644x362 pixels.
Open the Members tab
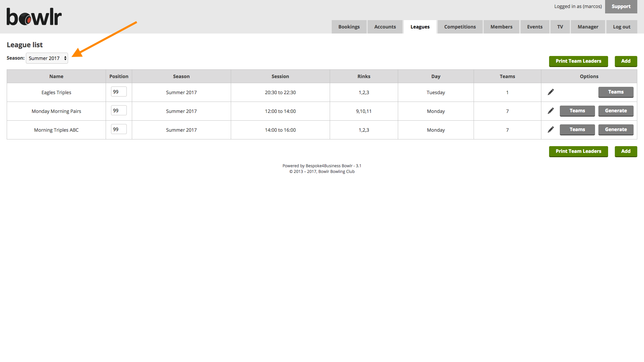tap(501, 27)
